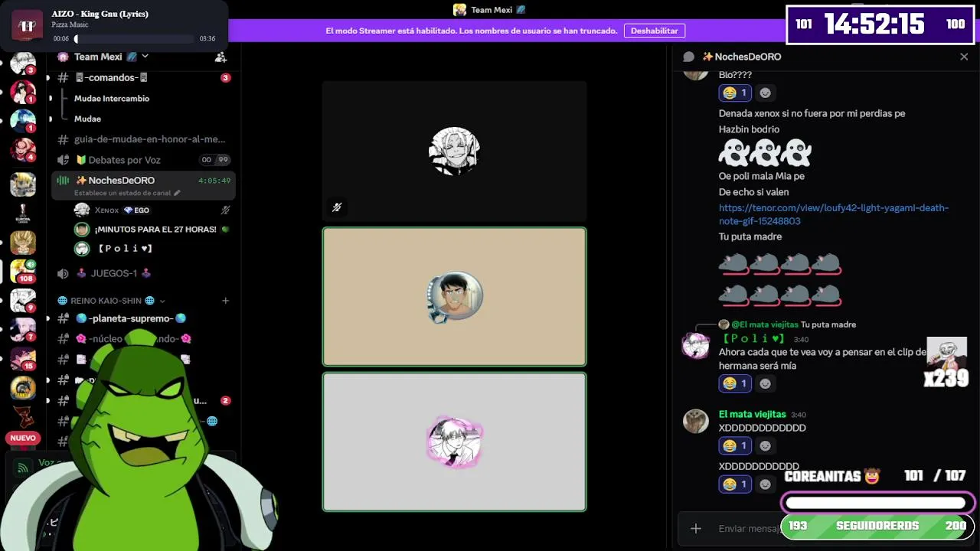Toggle laughing reaction under last XDDDD message
Image resolution: width=980 pixels, height=551 pixels.
tap(735, 484)
